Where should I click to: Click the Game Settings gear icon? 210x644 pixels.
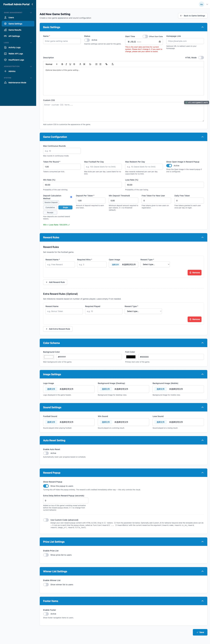click(x=5, y=24)
